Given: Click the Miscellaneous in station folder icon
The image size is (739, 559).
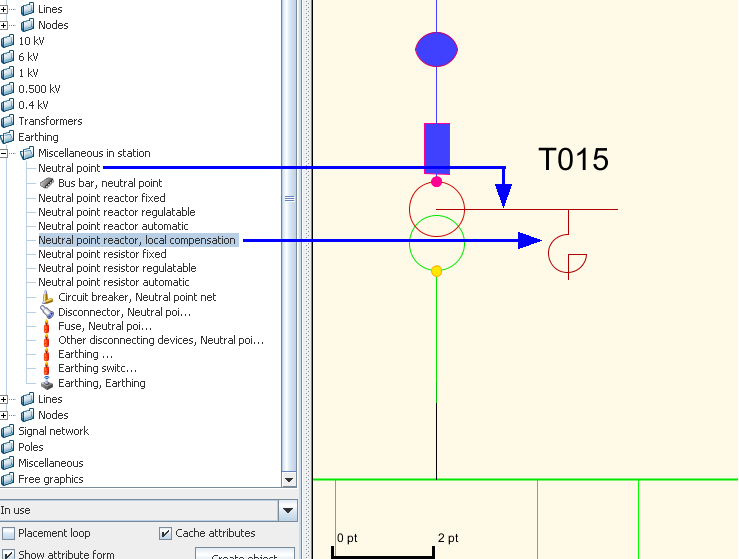Looking at the screenshot, I should (x=28, y=153).
